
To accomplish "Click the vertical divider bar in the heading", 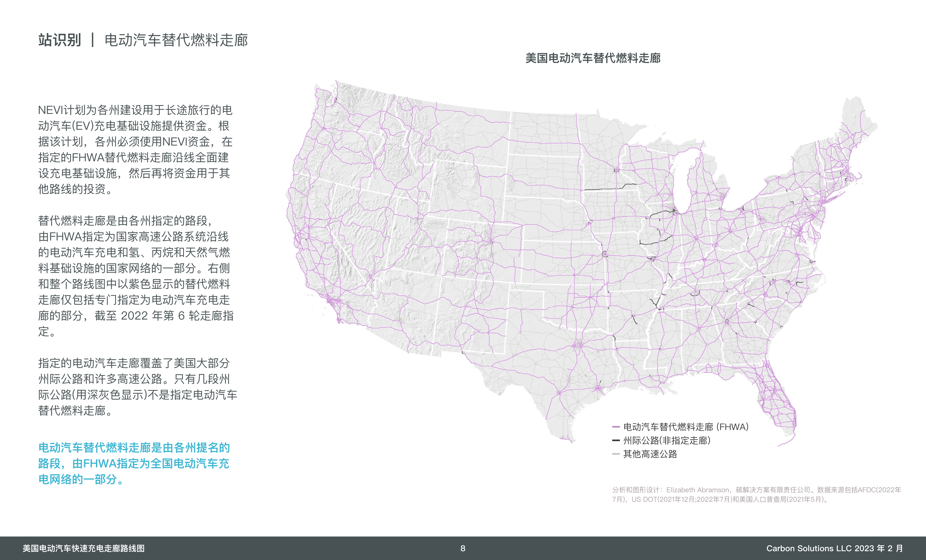I will [x=92, y=40].
